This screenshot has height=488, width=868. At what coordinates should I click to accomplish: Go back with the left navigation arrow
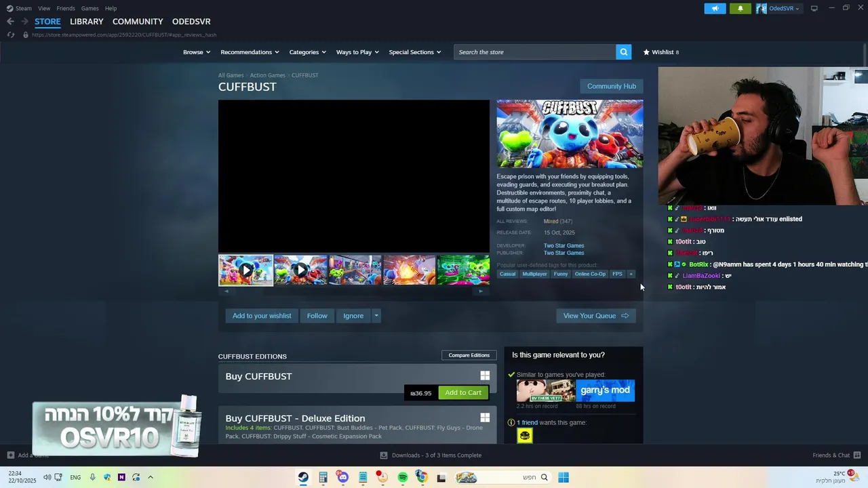tap(10, 22)
